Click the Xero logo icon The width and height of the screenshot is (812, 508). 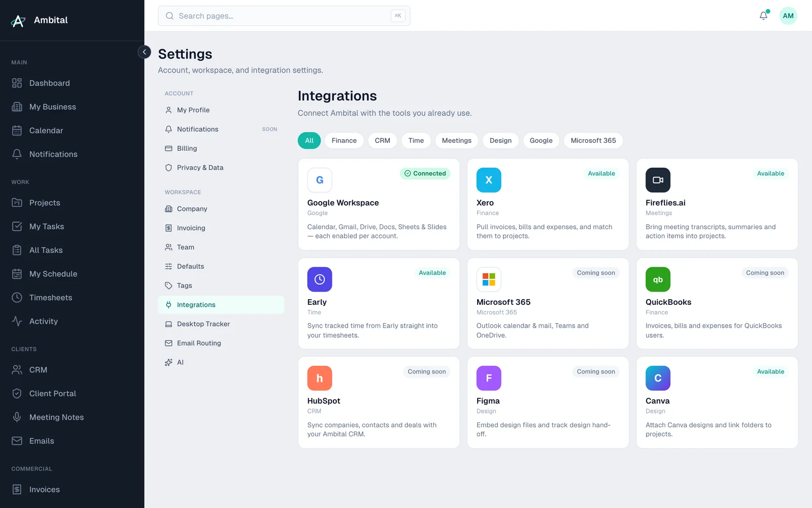489,180
